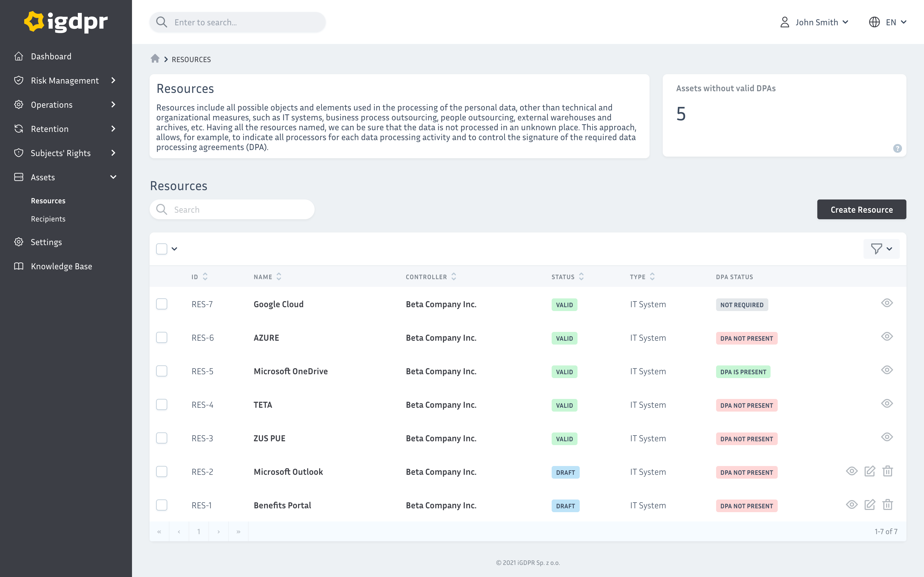
Task: Click inside the Resources search field
Action: click(232, 209)
